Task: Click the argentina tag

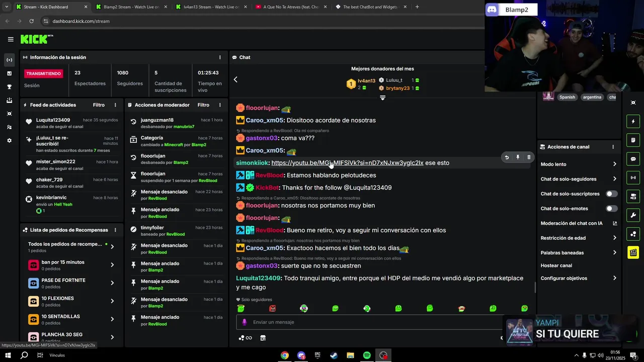Action: point(592,97)
